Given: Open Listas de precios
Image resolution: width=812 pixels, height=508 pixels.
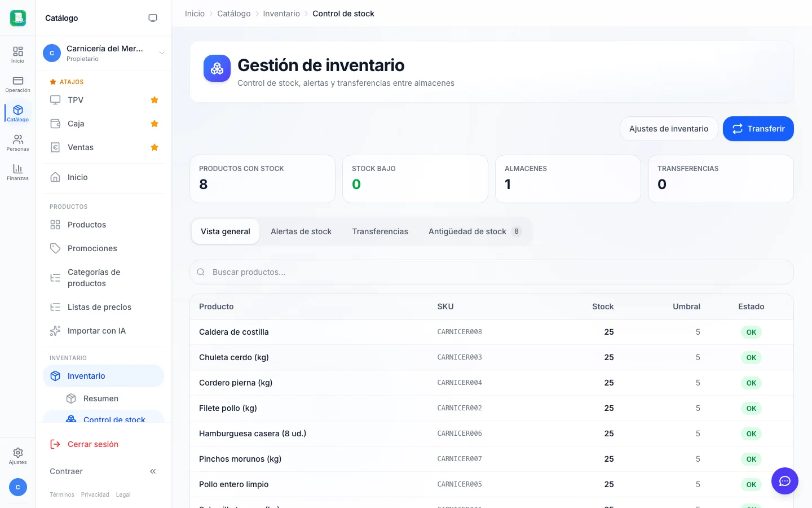Looking at the screenshot, I should pyautogui.click(x=103, y=307).
